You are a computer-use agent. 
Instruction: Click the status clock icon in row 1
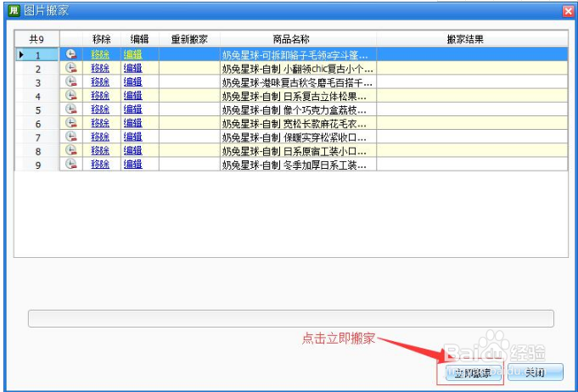71,54
